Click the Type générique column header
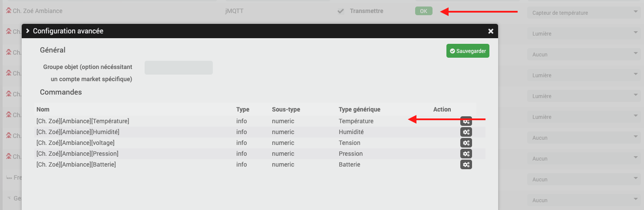The width and height of the screenshot is (644, 210). point(359,109)
